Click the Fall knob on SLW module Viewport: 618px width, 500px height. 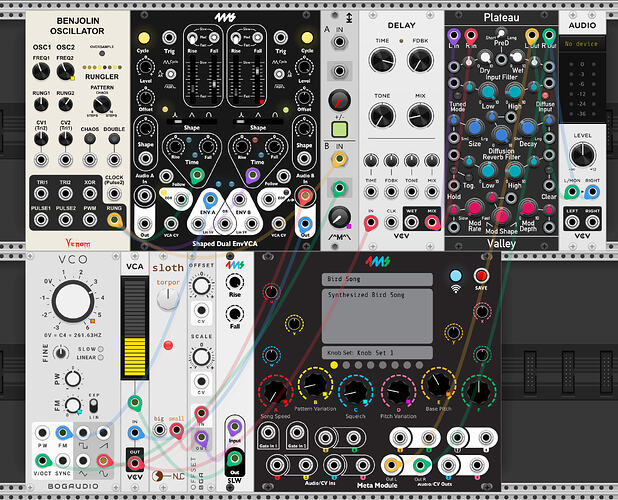(235, 314)
